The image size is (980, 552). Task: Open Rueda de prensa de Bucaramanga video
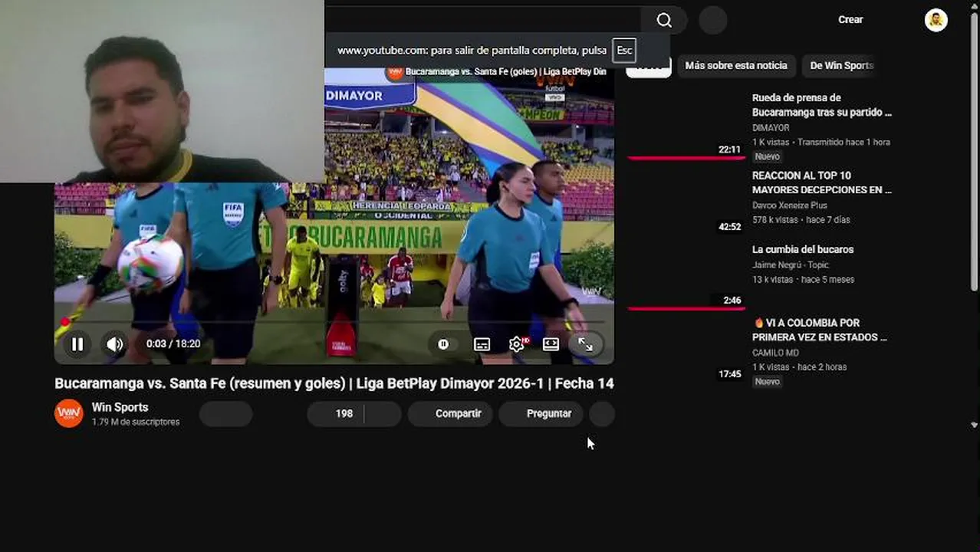pos(821,105)
